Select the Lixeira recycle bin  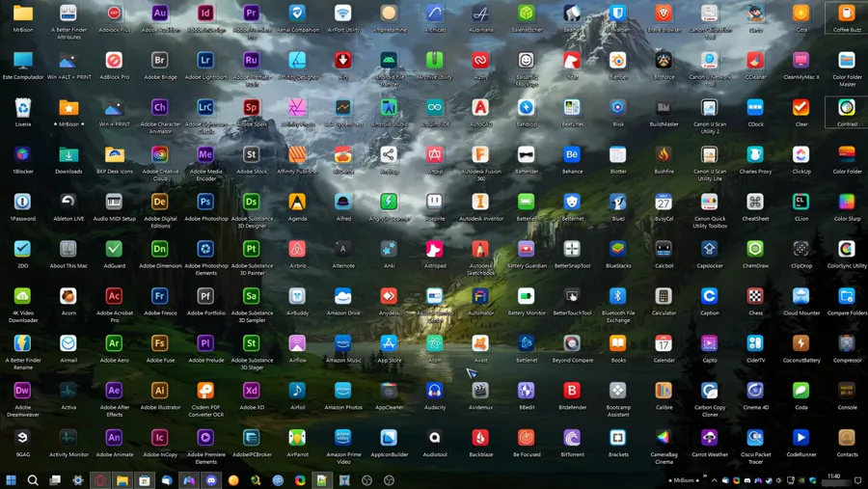[22, 107]
